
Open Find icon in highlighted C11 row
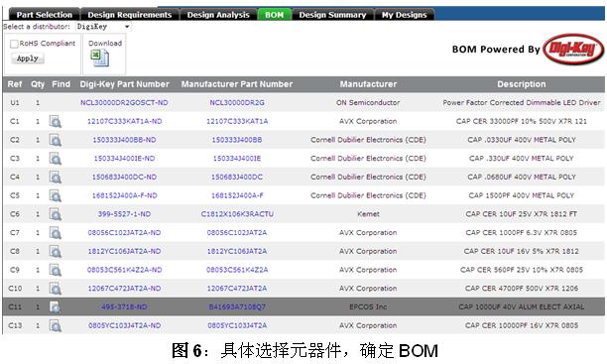click(56, 307)
